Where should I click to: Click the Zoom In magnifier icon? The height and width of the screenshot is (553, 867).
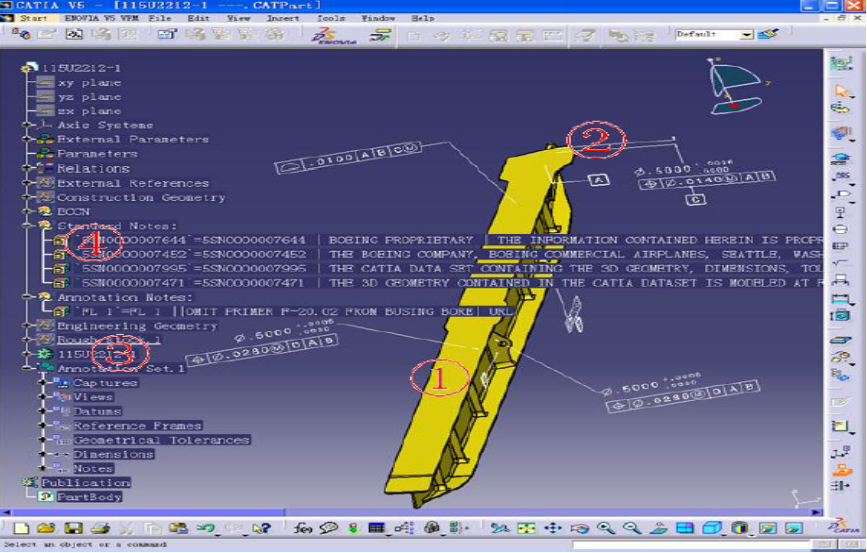click(x=605, y=528)
